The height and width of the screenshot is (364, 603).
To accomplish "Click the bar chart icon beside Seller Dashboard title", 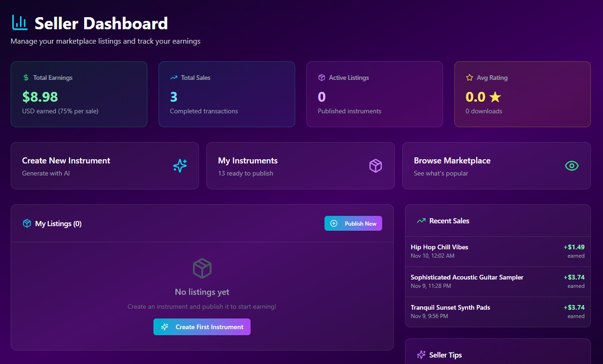I will 20,22.
